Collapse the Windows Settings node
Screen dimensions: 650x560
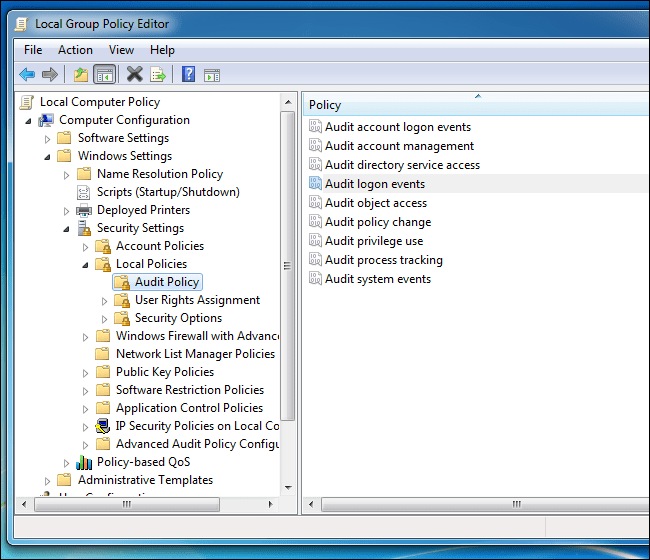click(x=48, y=156)
